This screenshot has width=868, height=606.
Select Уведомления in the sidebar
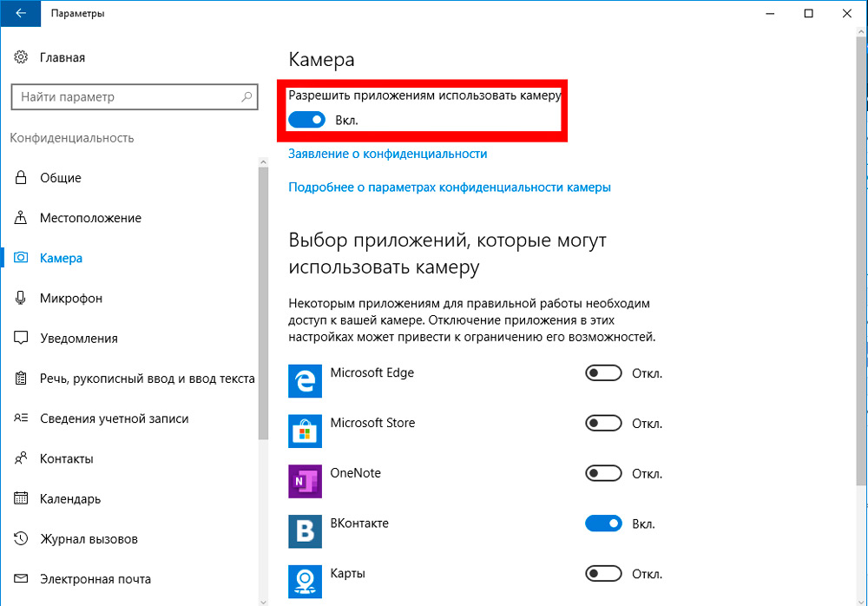tap(78, 338)
